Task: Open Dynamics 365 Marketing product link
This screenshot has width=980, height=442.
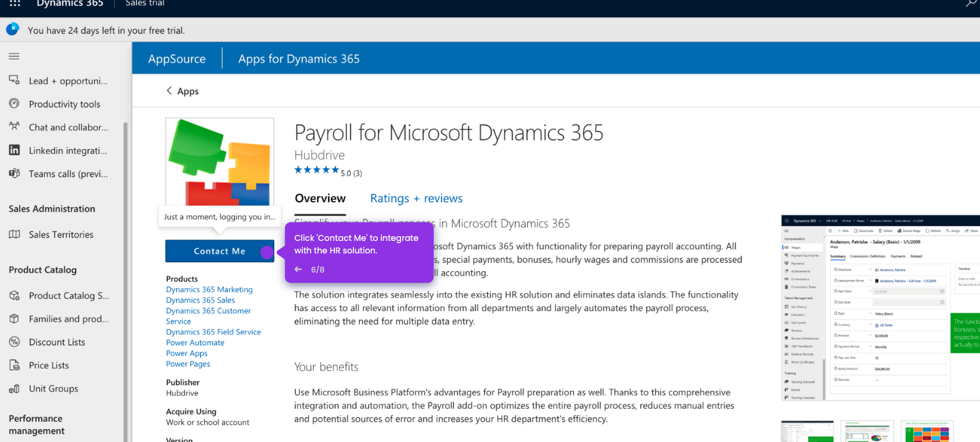Action: (x=209, y=290)
